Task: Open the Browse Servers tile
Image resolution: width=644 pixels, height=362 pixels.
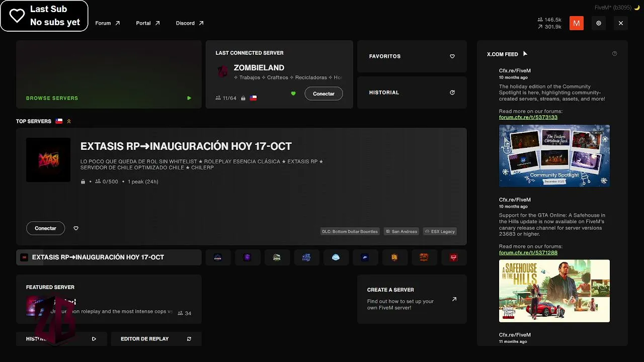Action: pos(109,74)
